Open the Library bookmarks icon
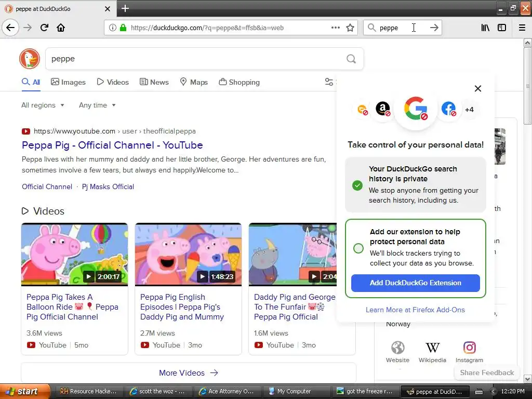Screen dimensions: 532x399 485,28
